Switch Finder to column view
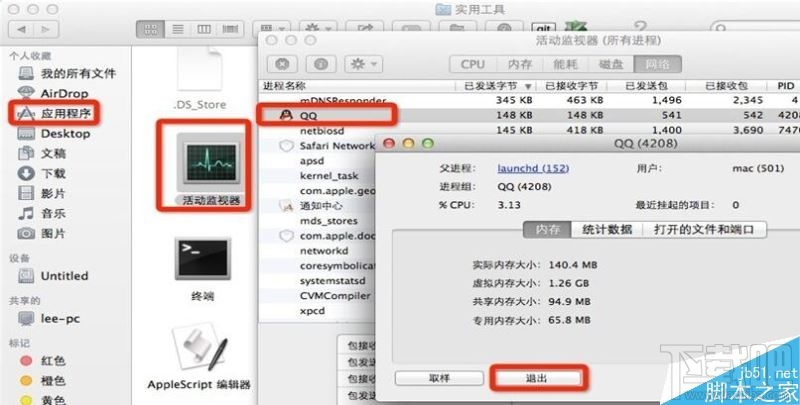Viewport: 800px width, 405px height. click(x=204, y=30)
